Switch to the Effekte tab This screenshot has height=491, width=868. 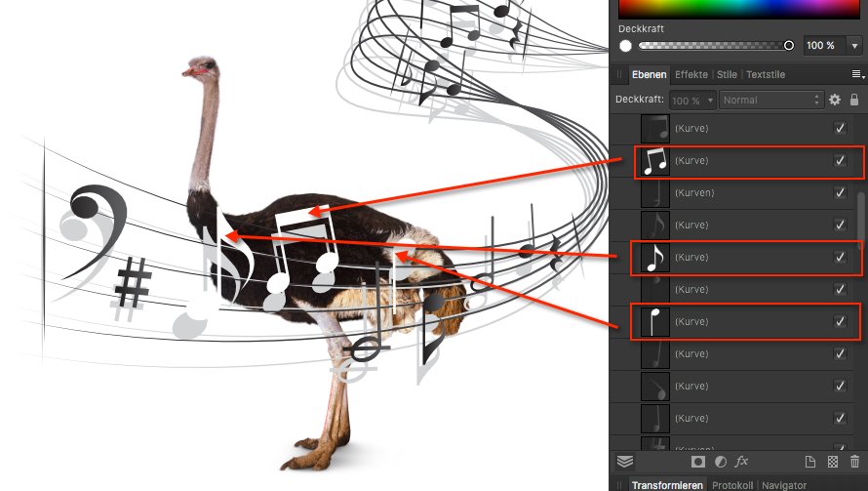[690, 74]
